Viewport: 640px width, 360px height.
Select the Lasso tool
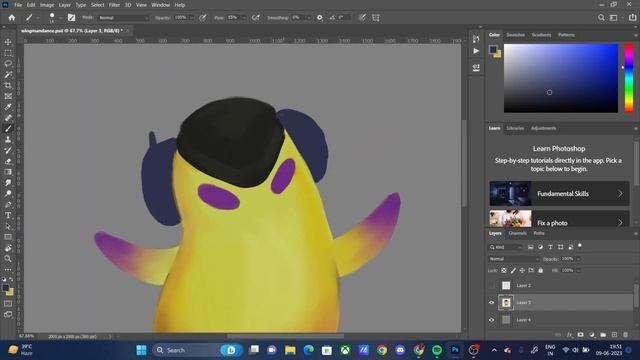click(x=8, y=64)
